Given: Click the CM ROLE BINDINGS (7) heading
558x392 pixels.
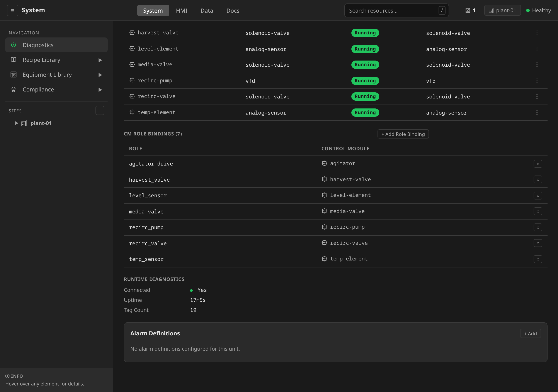Looking at the screenshot, I should [153, 134].
